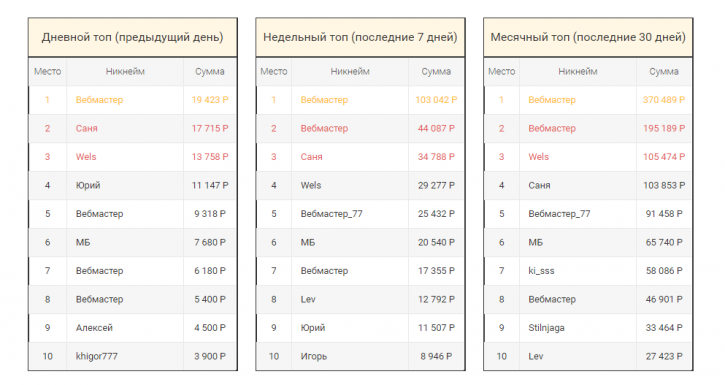Click the 19 423 ₽ daily amount
Image resolution: width=725 pixels, height=385 pixels.
tap(210, 100)
